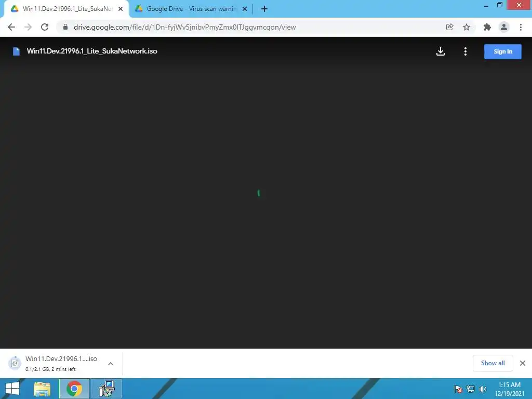Click the address bar URL
Screen dimensions: 532x399
coord(184,27)
